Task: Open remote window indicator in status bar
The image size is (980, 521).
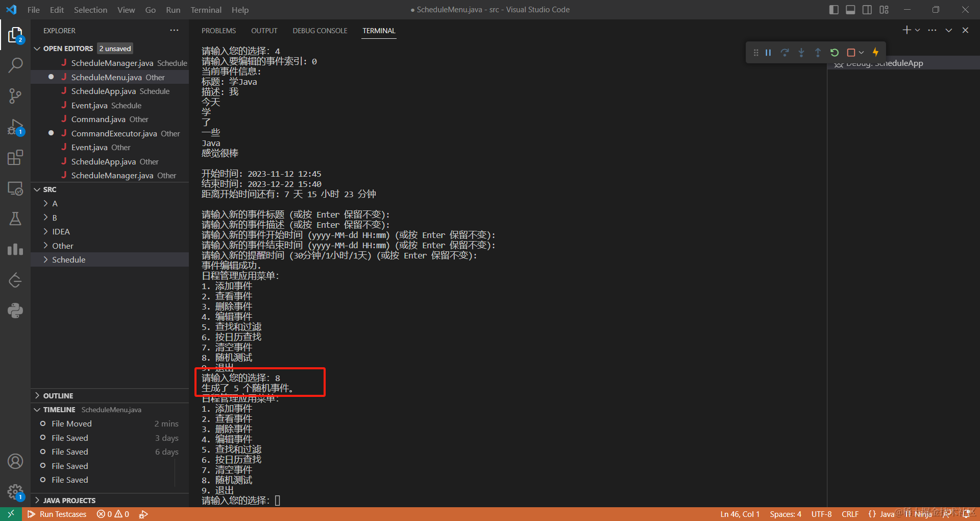Action: tap(11, 514)
